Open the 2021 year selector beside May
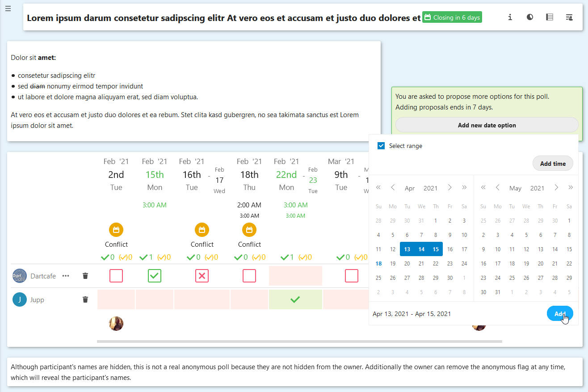 point(537,188)
